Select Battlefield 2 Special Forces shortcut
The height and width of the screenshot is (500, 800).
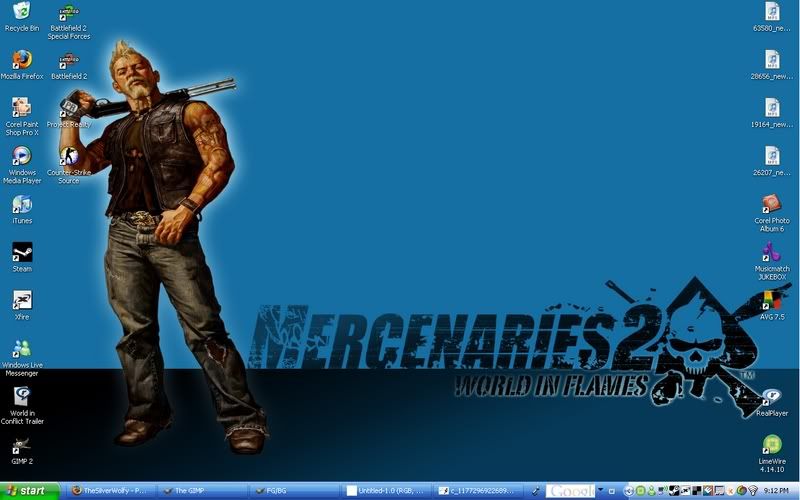point(69,20)
